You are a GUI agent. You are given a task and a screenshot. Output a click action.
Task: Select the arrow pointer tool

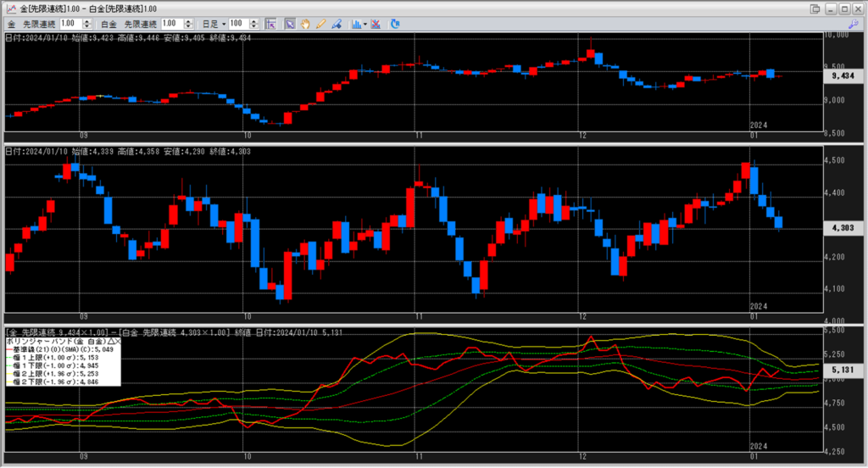(289, 24)
